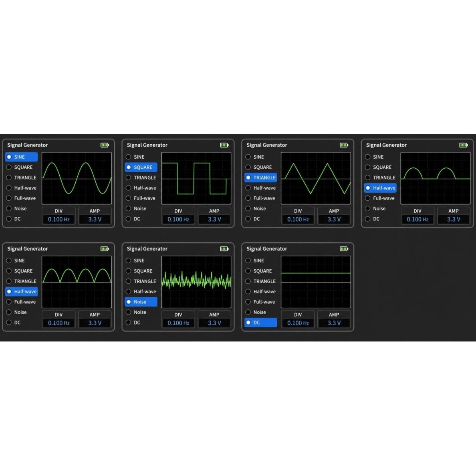Click battery icon in the TRIANGLE-selected panel
Screen dimensions: 476x476
tap(344, 145)
